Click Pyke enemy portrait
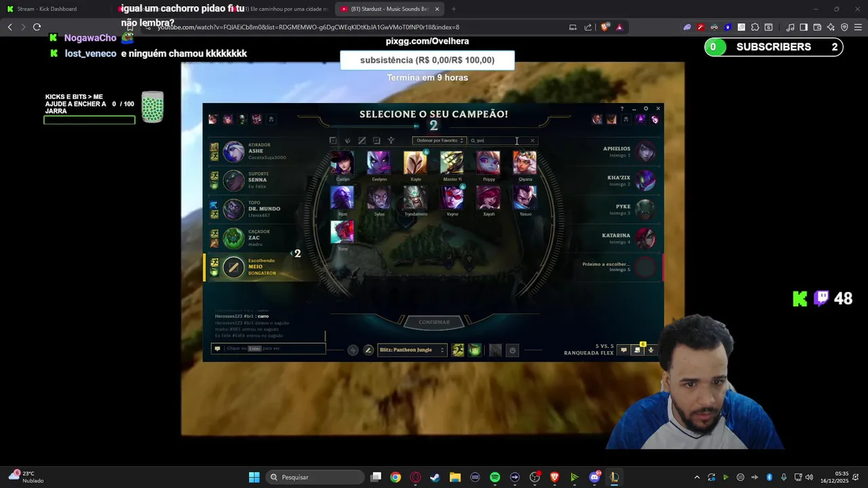The image size is (868, 488). pyautogui.click(x=645, y=209)
